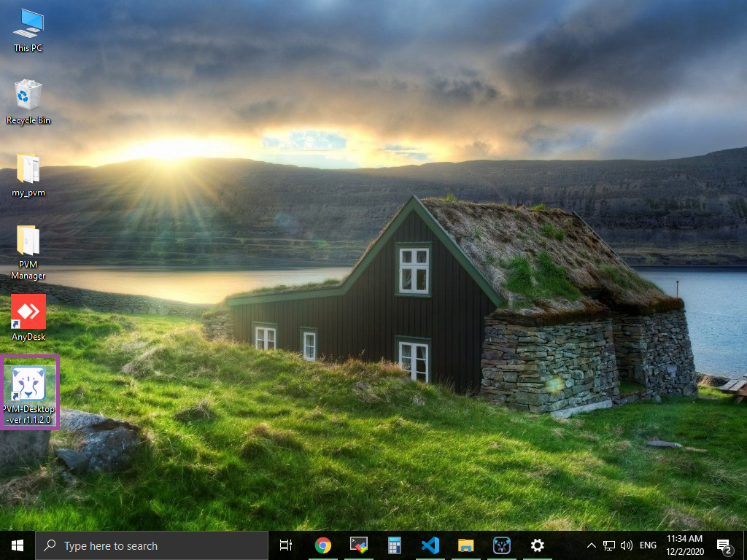This screenshot has height=560, width=747.
Task: Open the Windows Start menu
Action: pyautogui.click(x=18, y=545)
